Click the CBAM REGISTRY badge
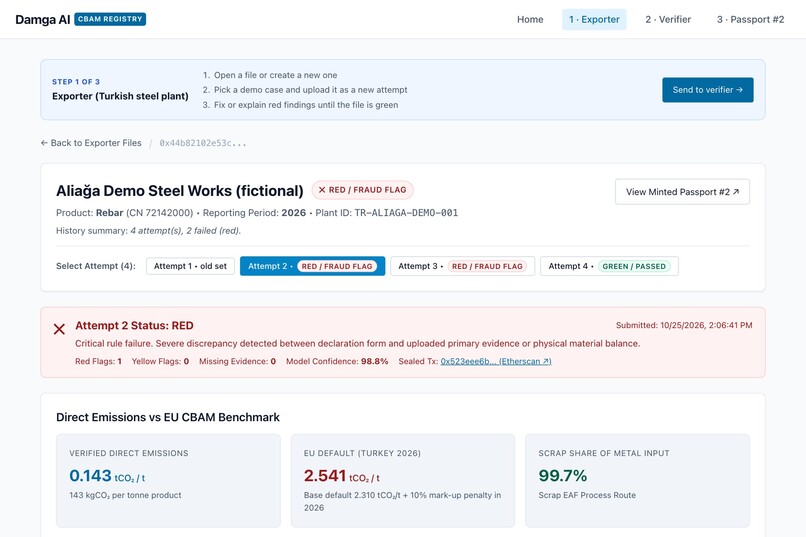 click(x=110, y=19)
